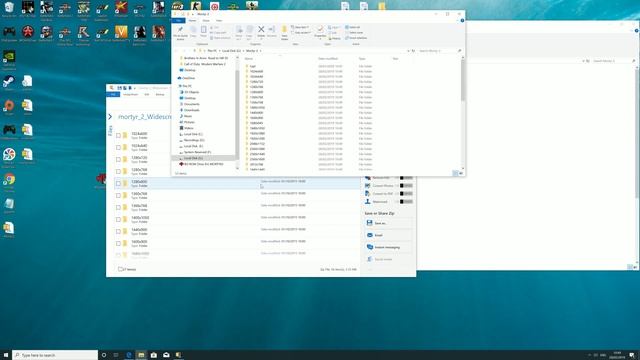Check the 1440x900 folder checkbox in WinZip

(x=118, y=231)
